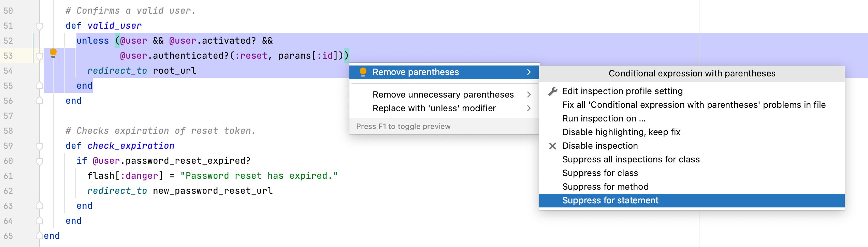868x247 pixels.
Task: Choose Suppress for method
Action: [605, 187]
